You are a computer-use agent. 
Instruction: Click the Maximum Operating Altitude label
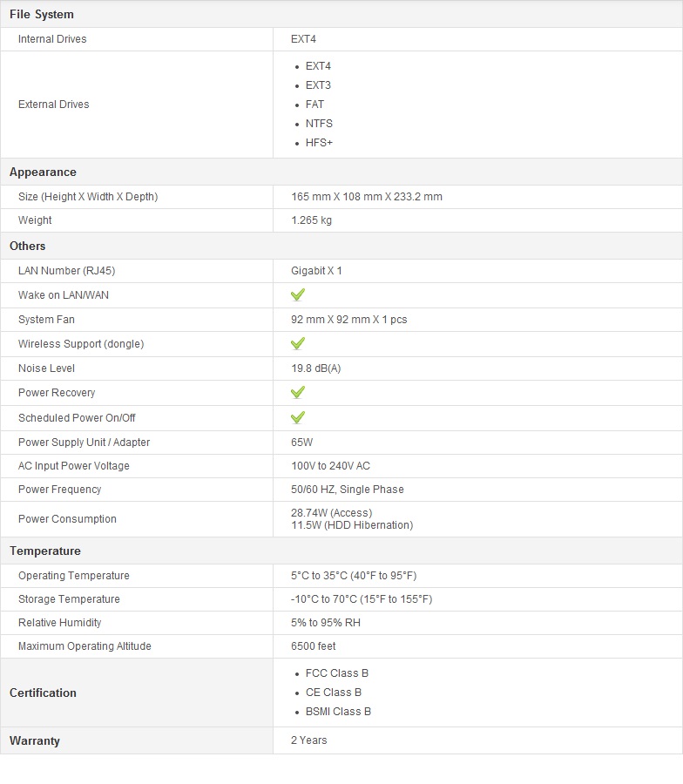click(85, 646)
